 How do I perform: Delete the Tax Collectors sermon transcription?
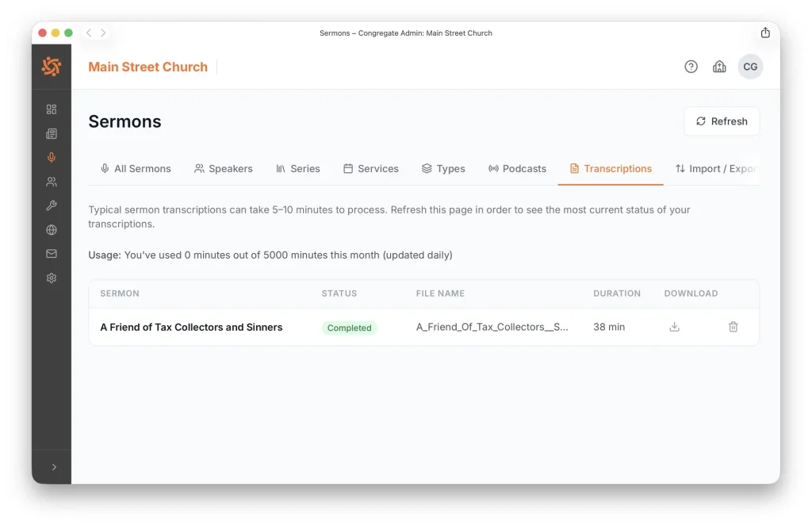[x=733, y=327]
